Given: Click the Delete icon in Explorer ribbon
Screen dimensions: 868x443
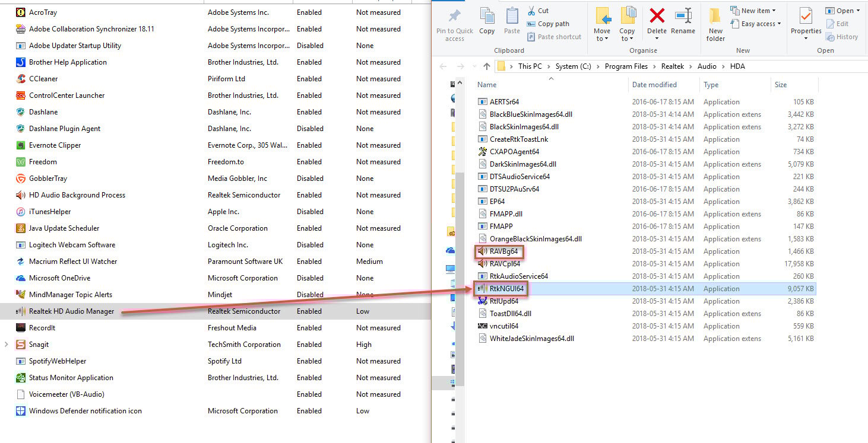Looking at the screenshot, I should tap(657, 15).
